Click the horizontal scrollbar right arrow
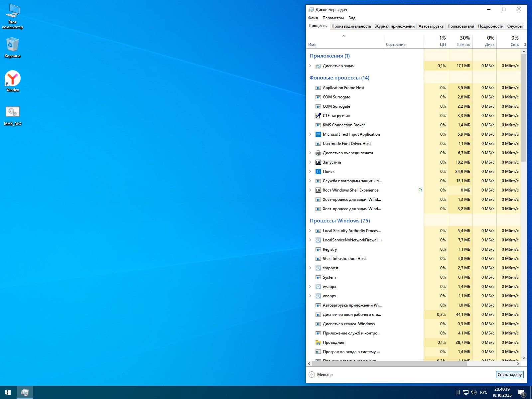Image resolution: width=532 pixels, height=399 pixels. click(518, 364)
